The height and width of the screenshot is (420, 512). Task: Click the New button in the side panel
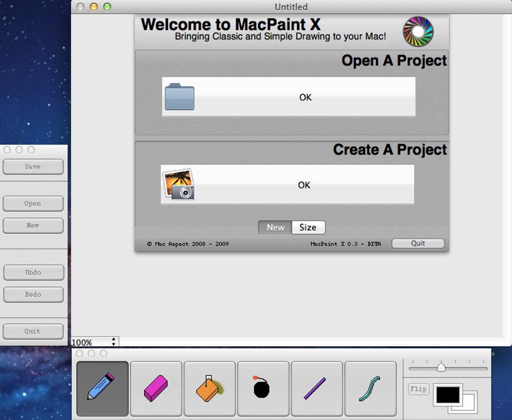pos(33,225)
